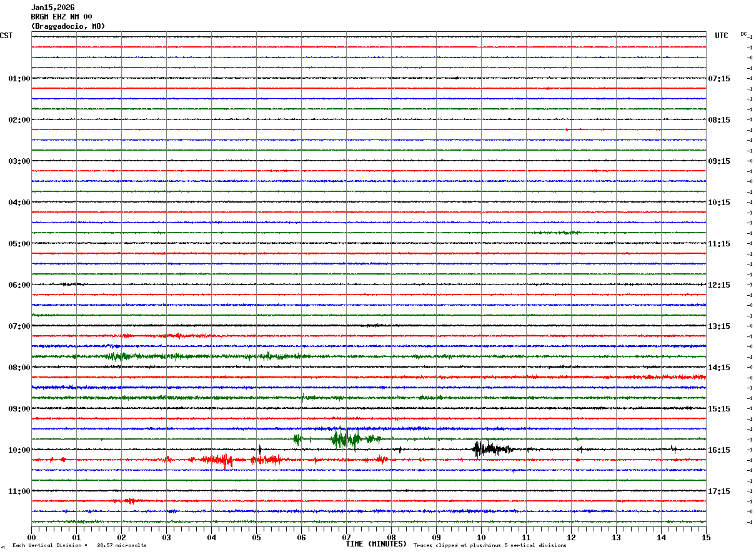Click the traces clipped footnote text
Viewport: 756px width, 554px height.
click(490, 546)
